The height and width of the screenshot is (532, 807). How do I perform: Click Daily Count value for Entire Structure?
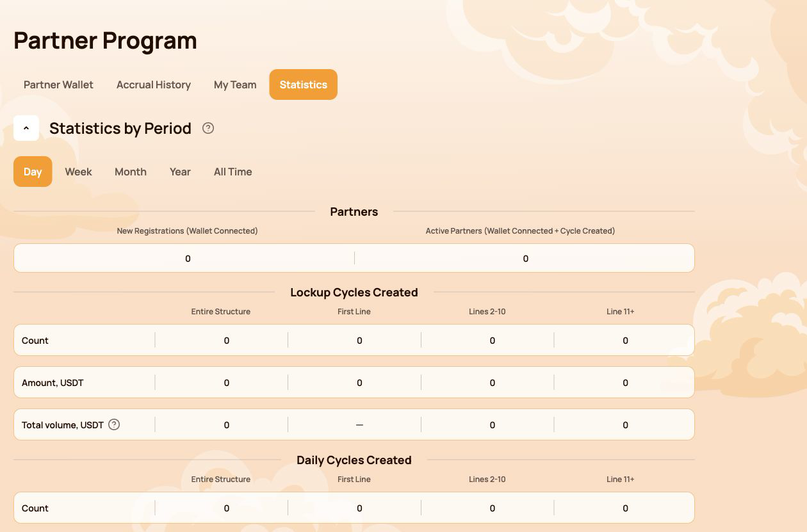pyautogui.click(x=227, y=508)
